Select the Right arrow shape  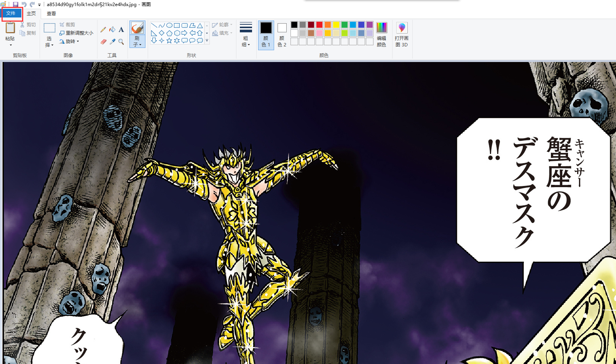coord(185,33)
